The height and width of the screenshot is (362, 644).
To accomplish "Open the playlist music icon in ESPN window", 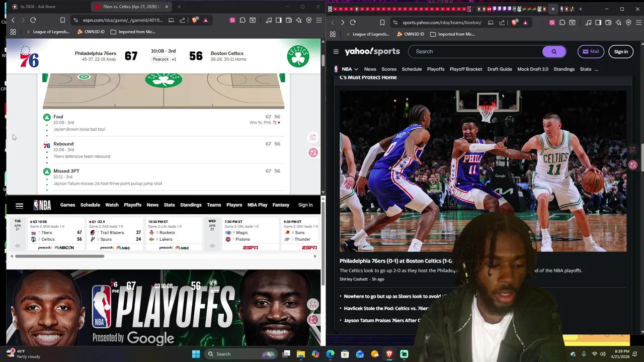I will [269, 20].
